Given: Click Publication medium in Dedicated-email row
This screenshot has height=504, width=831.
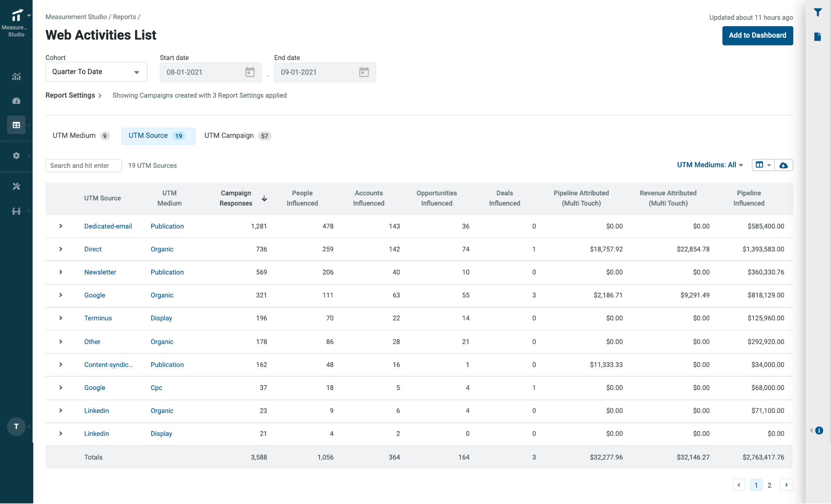Looking at the screenshot, I should point(167,226).
